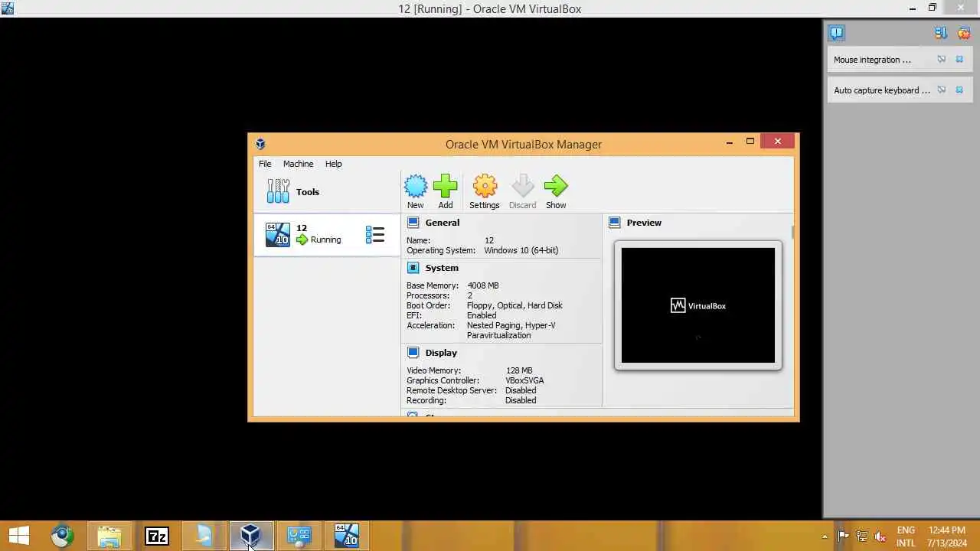
Task: Click the green Show arrow icon
Action: tap(556, 186)
